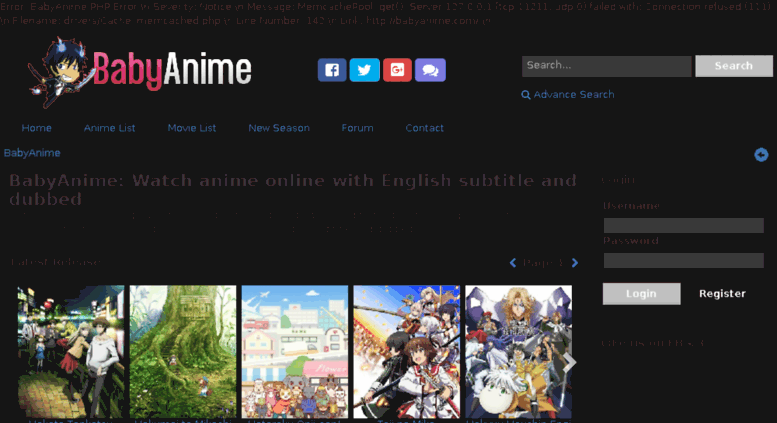This screenshot has width=777, height=423.
Task: Click the carousel right chevron arrow
Action: pyautogui.click(x=569, y=363)
